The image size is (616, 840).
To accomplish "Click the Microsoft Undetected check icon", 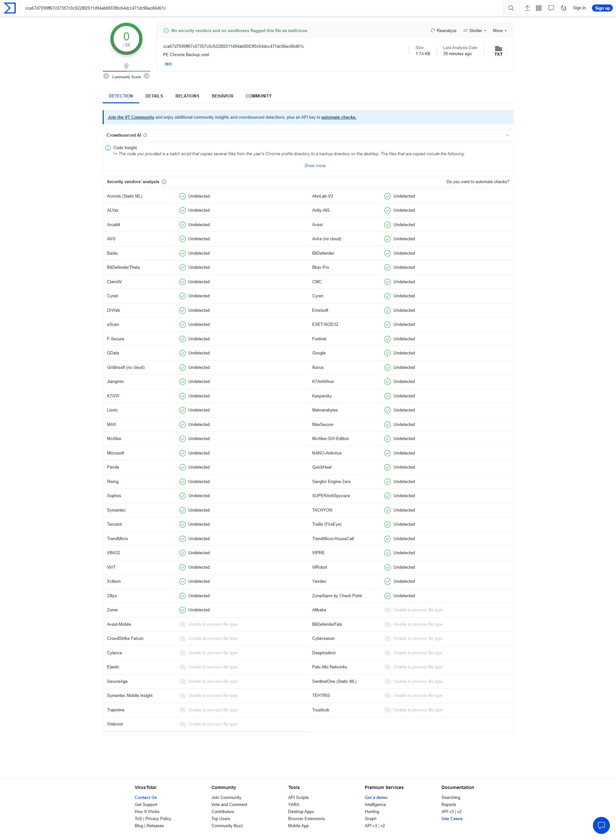I will [x=182, y=453].
